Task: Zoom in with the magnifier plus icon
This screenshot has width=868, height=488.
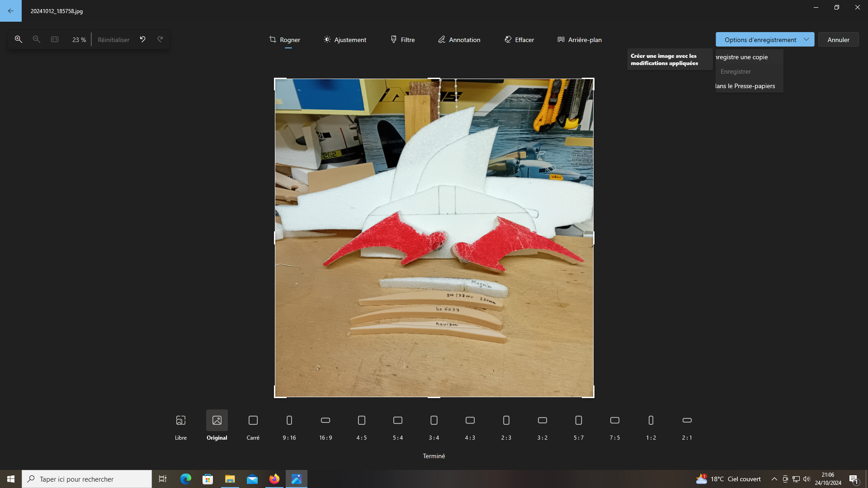Action: [x=19, y=39]
